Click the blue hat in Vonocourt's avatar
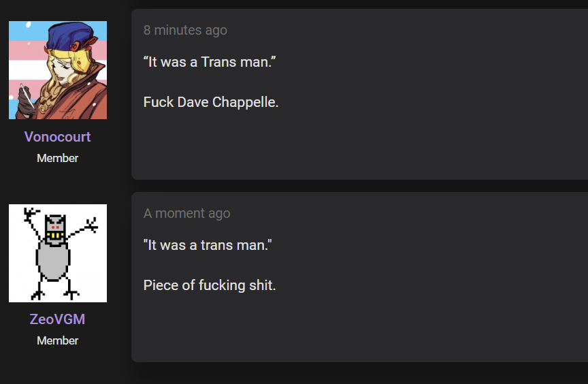Image resolution: width=588 pixels, height=384 pixels. (x=71, y=35)
